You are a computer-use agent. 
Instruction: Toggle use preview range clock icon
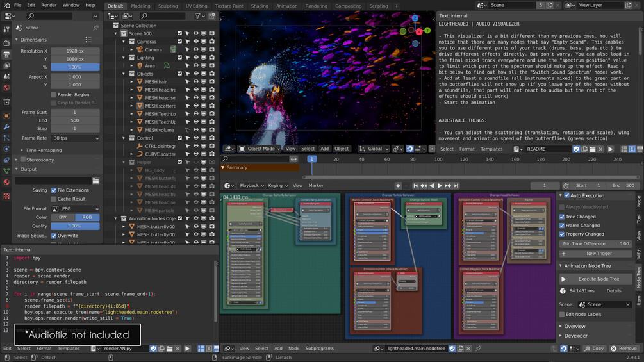click(x=566, y=186)
